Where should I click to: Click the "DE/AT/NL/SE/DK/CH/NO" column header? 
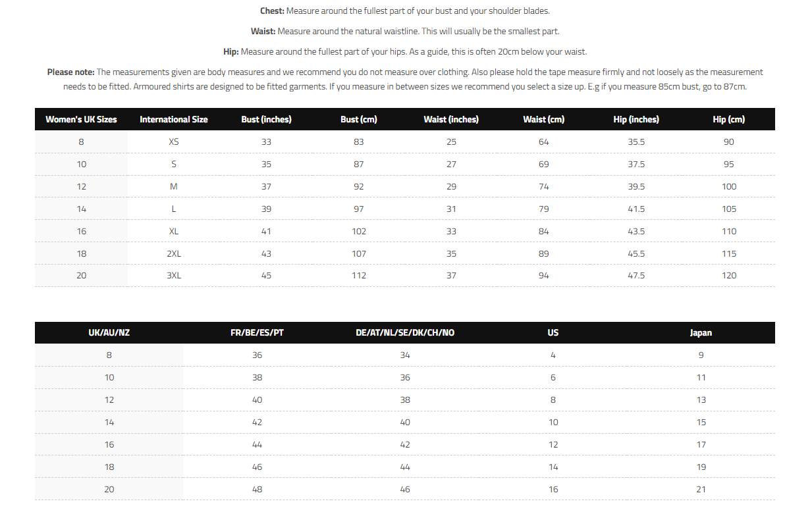tap(405, 332)
